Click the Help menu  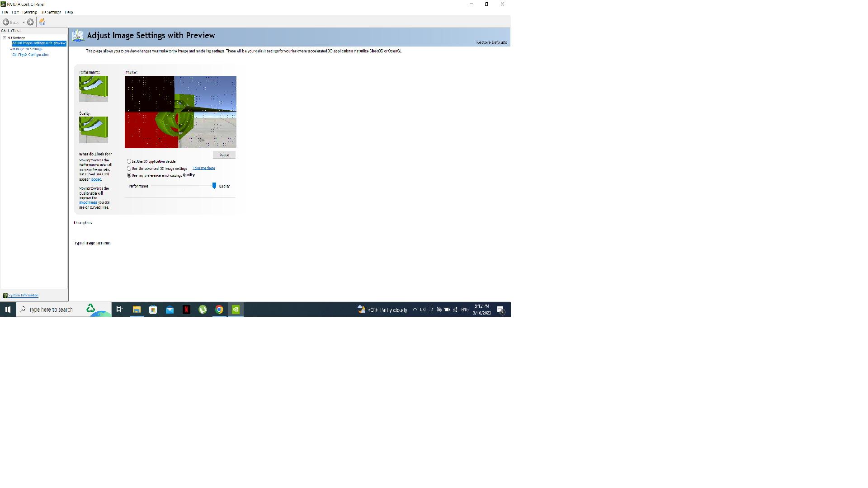(x=69, y=11)
